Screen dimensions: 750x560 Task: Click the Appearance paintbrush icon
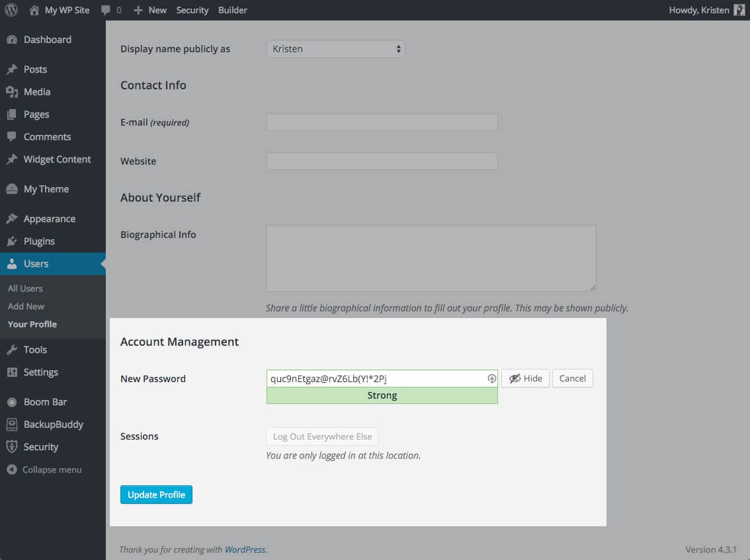pyautogui.click(x=12, y=219)
